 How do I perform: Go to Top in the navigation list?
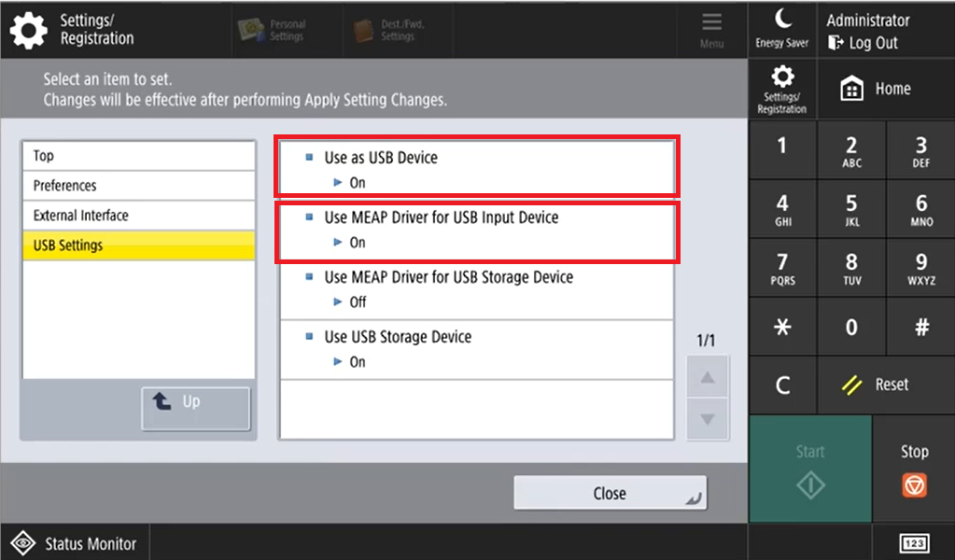138,156
